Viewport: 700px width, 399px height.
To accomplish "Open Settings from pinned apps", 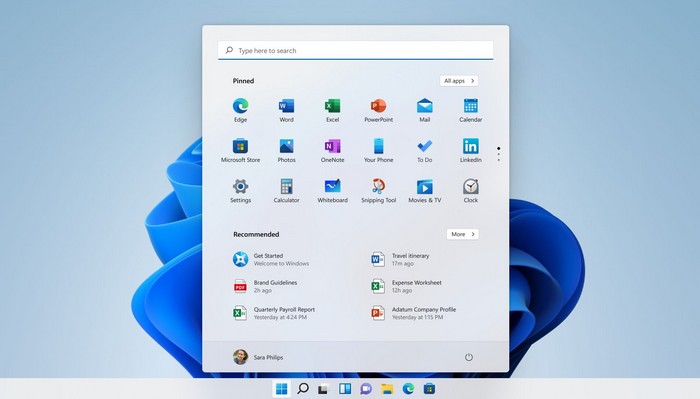I will click(240, 191).
